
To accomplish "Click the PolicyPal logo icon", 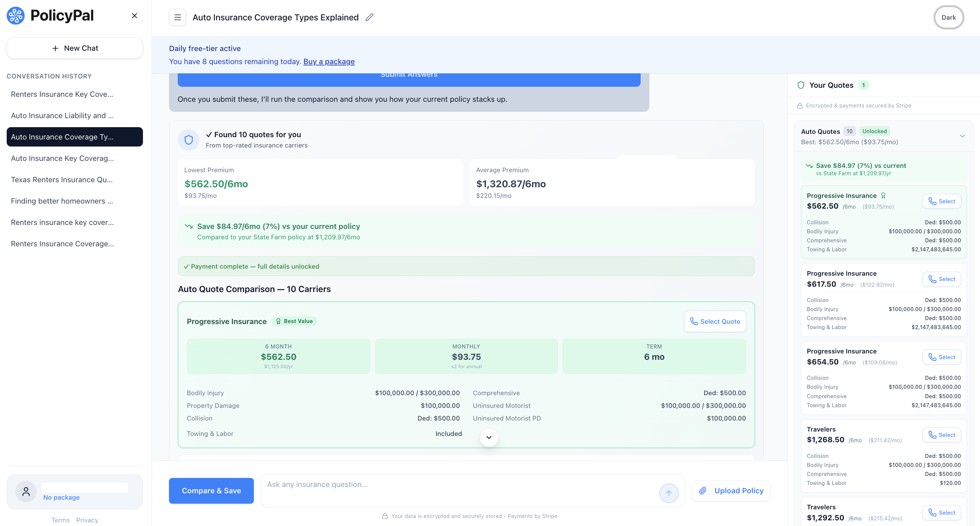I will click(x=16, y=16).
